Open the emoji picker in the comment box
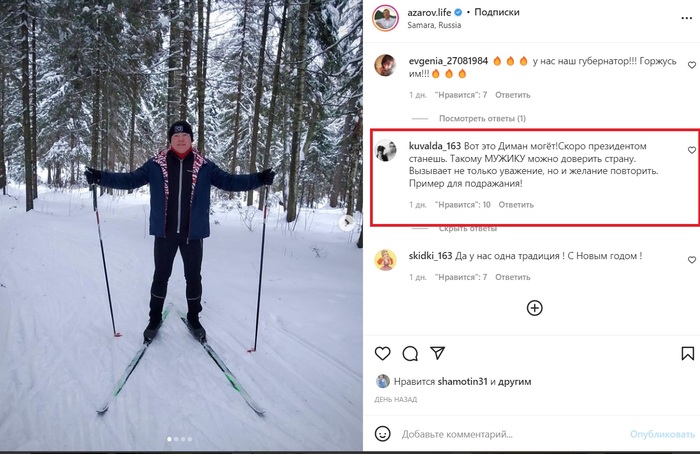This screenshot has height=454, width=700. coord(383,435)
